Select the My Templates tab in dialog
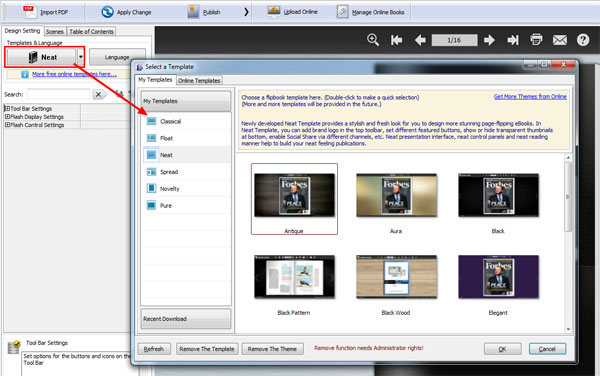This screenshot has height=376, width=600. click(x=155, y=80)
